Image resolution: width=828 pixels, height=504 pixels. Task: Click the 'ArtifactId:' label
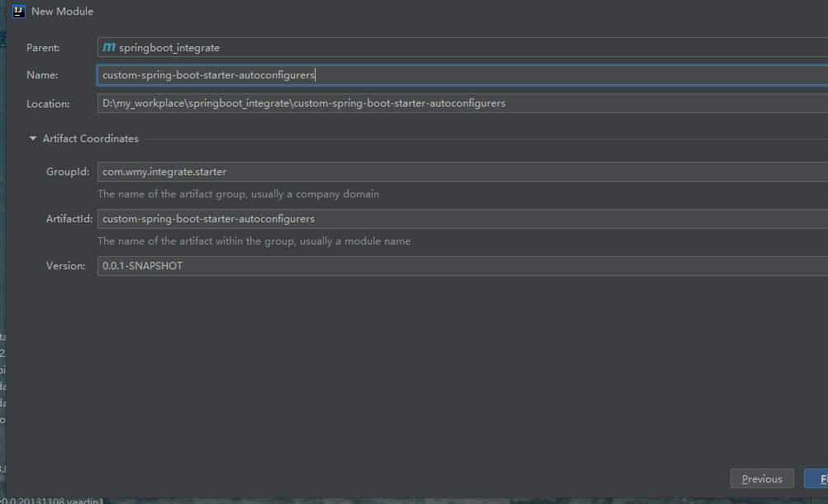click(69, 218)
